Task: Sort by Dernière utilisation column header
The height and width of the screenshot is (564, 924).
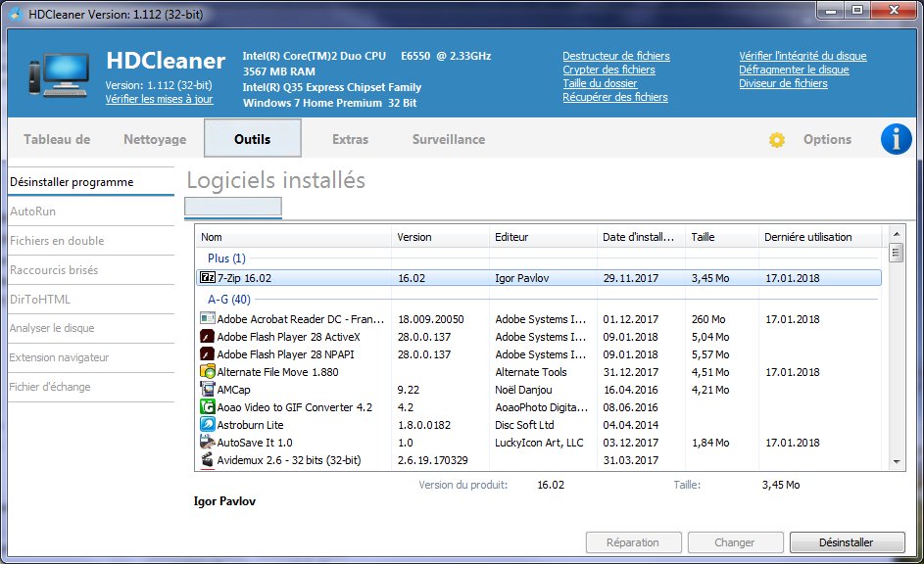Action: tap(820, 237)
